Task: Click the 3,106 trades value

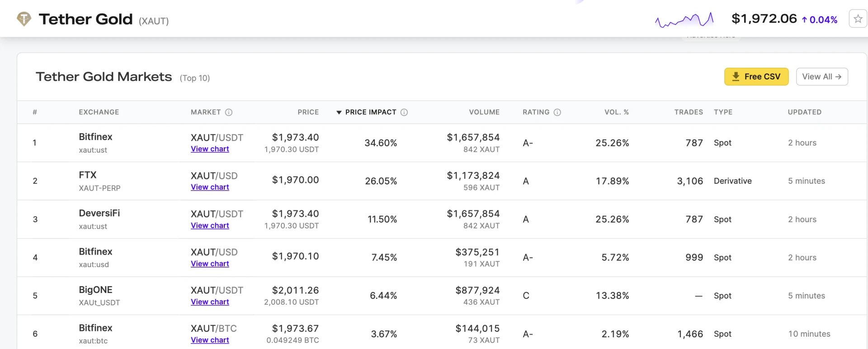Action: pos(690,181)
